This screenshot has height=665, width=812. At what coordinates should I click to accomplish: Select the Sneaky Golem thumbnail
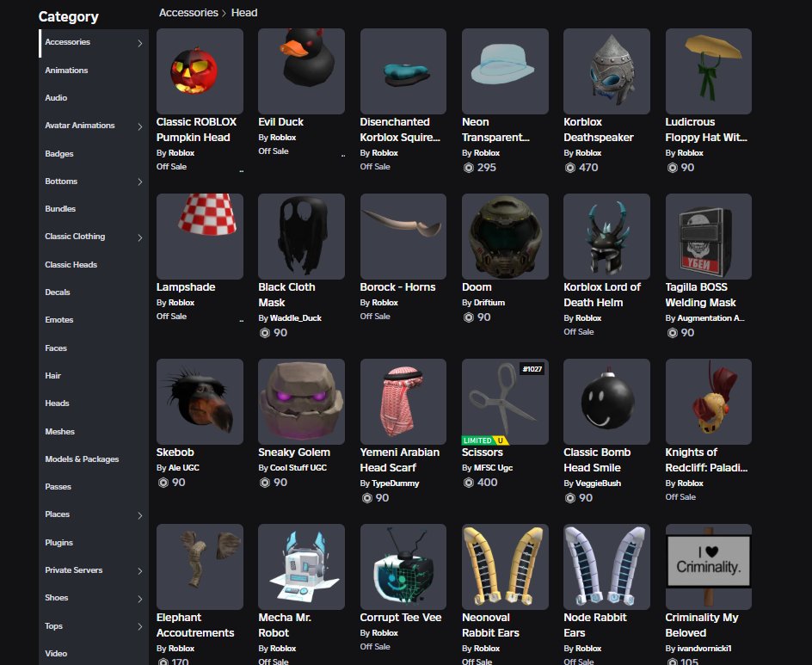coord(301,402)
